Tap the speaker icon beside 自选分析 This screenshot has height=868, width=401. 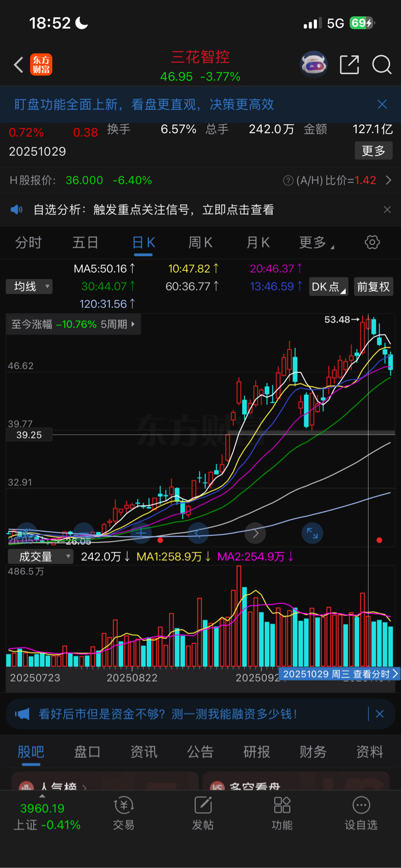tap(17, 209)
